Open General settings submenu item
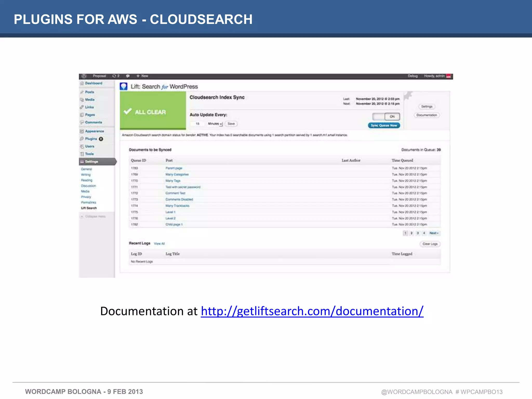This screenshot has height=399, width=532. (x=87, y=169)
